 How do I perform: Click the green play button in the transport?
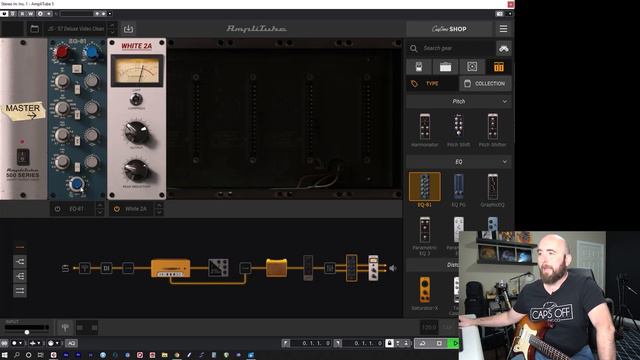click(454, 343)
